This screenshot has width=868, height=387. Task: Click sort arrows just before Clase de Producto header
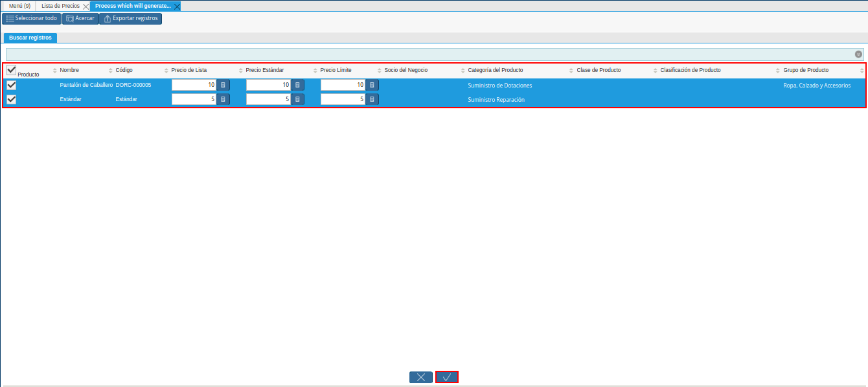point(571,71)
